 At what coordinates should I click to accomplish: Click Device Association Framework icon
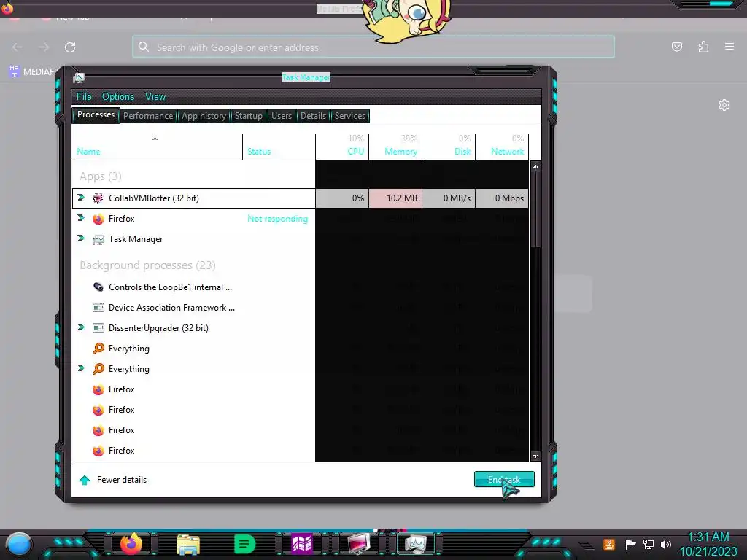[x=98, y=308]
